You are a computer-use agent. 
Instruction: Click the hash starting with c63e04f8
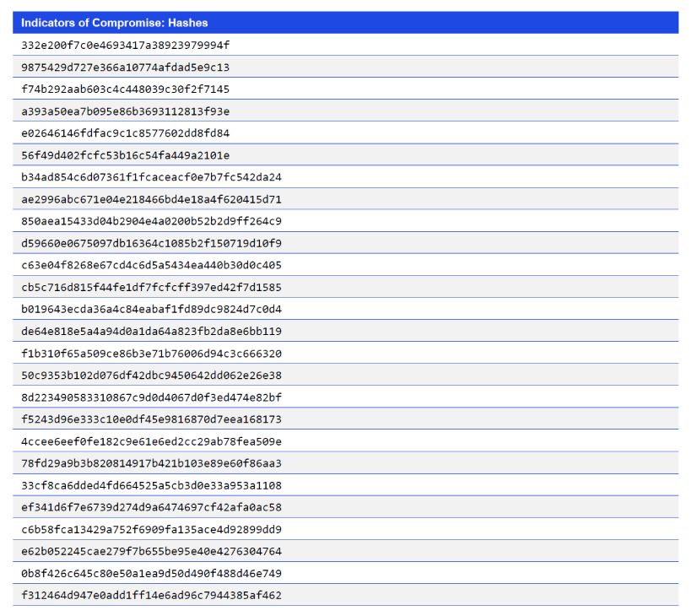pos(152,265)
